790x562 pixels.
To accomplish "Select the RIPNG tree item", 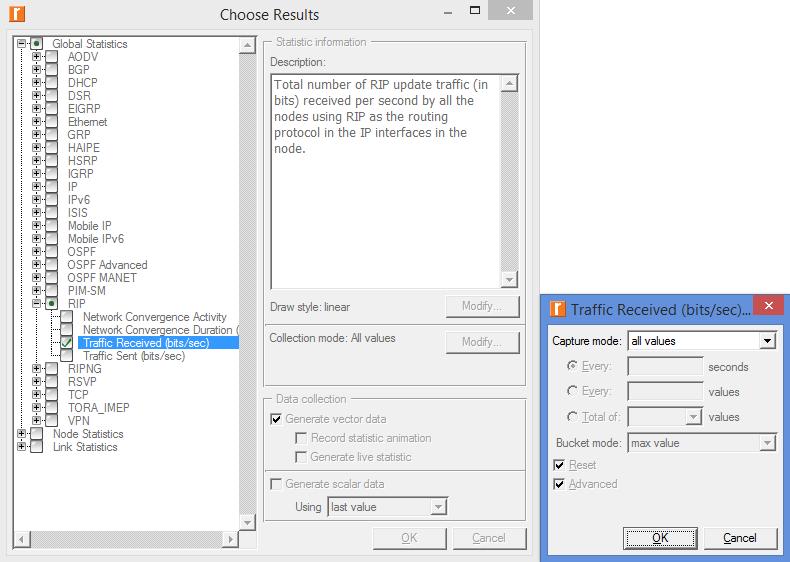I will [x=85, y=369].
